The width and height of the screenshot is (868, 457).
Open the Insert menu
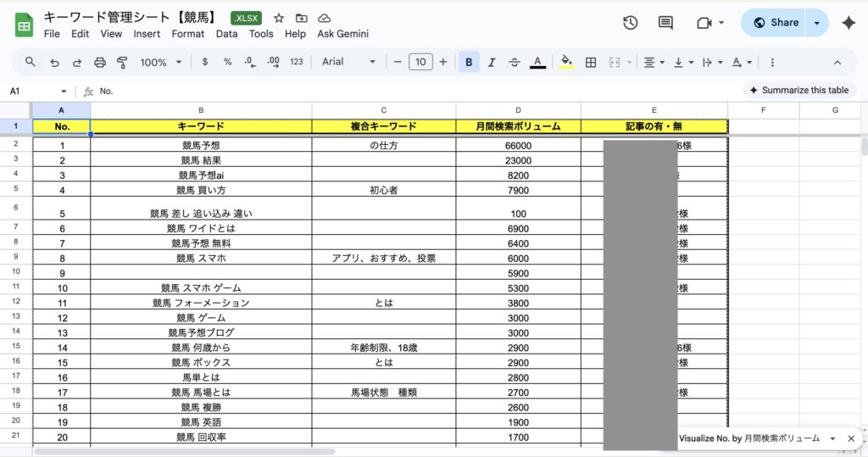click(x=146, y=34)
